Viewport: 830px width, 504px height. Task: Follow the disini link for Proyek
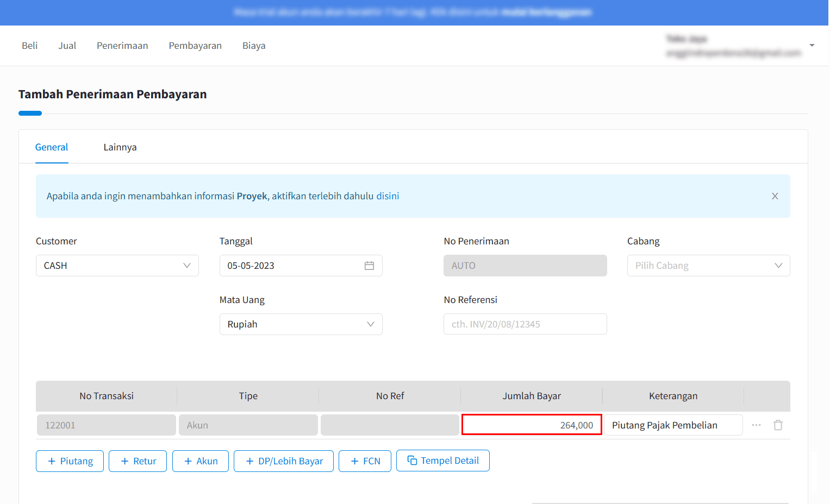tap(388, 196)
